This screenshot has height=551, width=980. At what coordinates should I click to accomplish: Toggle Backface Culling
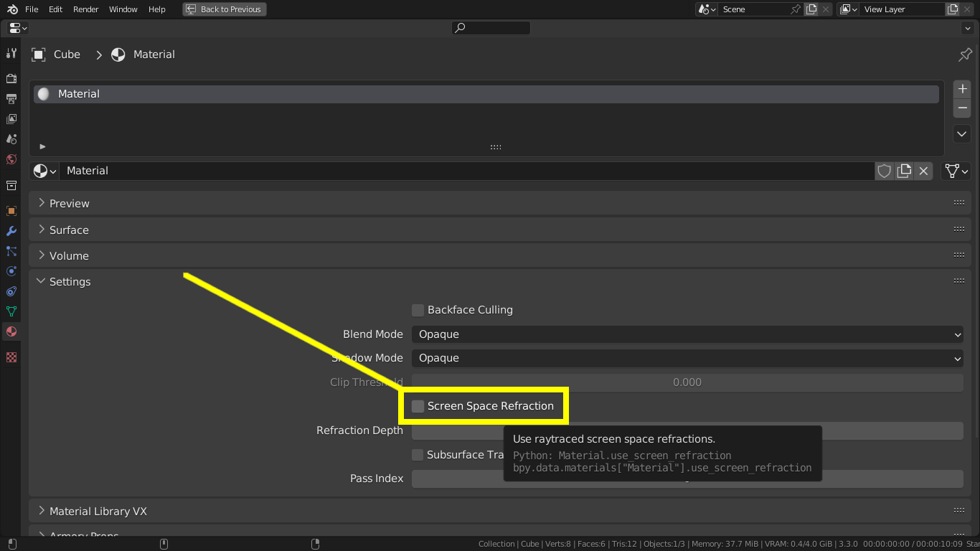point(418,310)
